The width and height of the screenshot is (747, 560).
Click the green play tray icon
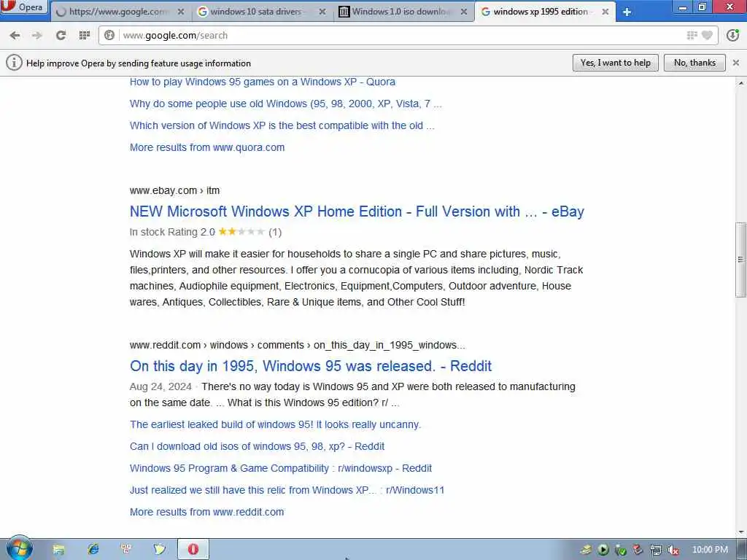(603, 550)
